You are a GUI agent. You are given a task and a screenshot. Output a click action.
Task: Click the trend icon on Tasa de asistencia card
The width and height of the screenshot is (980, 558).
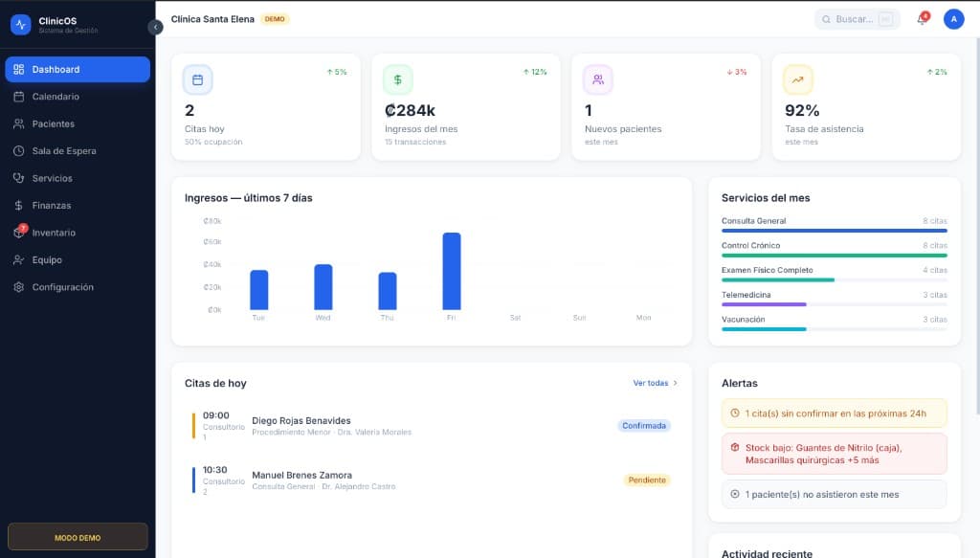point(798,80)
